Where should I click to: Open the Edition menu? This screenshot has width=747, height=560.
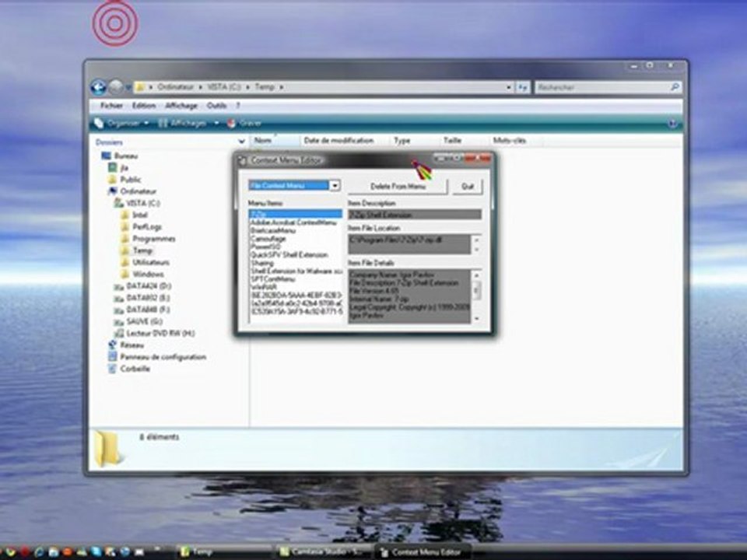(x=144, y=105)
